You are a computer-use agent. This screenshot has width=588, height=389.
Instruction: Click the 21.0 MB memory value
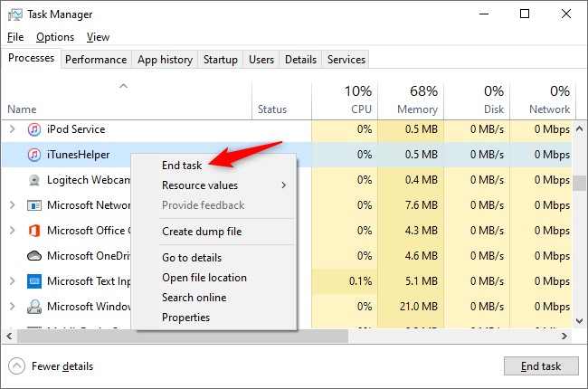click(x=419, y=307)
